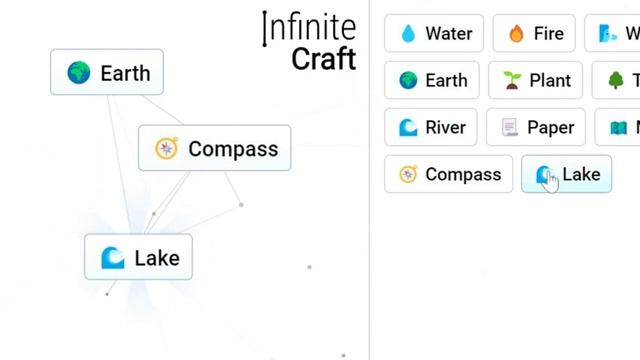Click the Earth tile label on the canvas
640x360 pixels.
coord(125,73)
